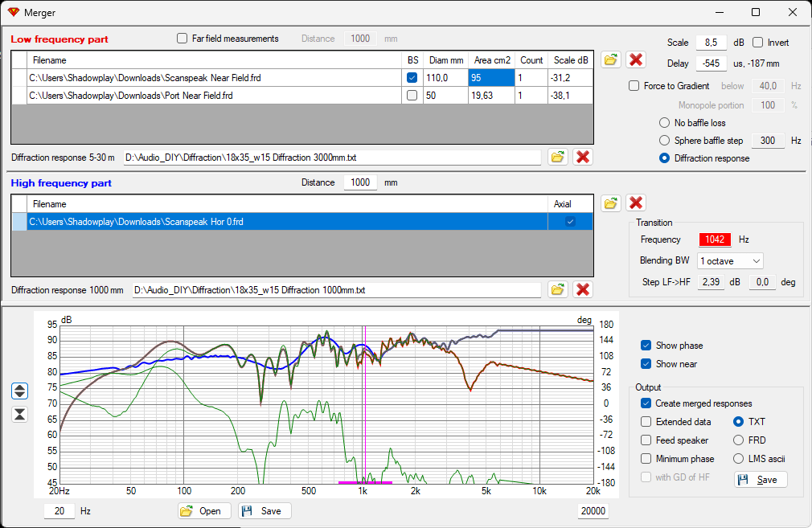Click Sphere baffle step Hz field
Image resolution: width=812 pixels, height=528 pixels.
768,141
